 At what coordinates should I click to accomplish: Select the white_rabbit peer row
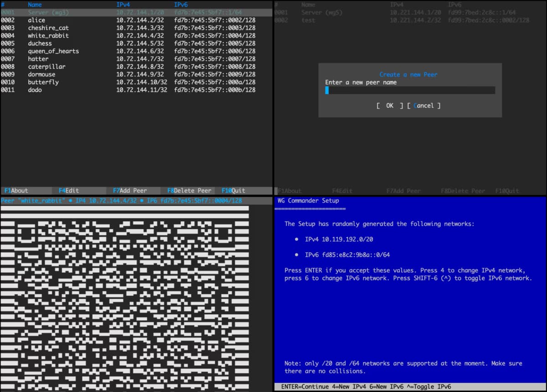point(136,36)
